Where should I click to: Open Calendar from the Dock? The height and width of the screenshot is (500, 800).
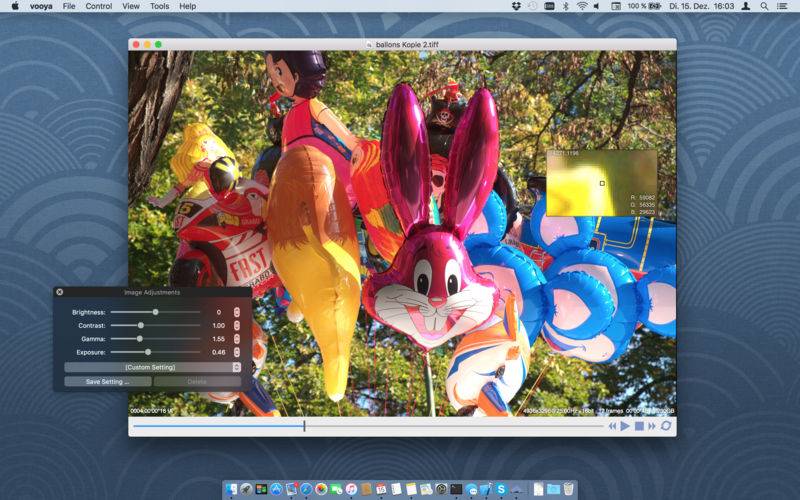point(381,489)
